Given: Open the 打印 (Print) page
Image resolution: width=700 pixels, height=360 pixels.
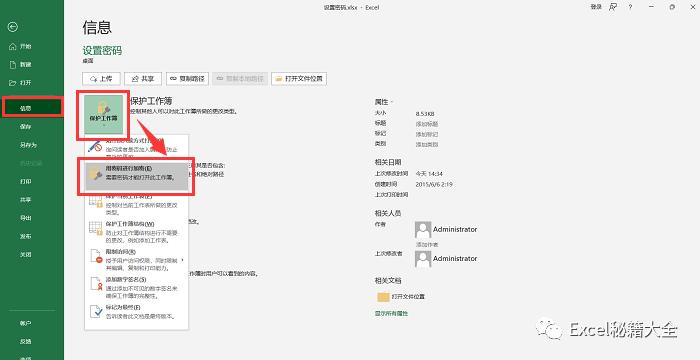Looking at the screenshot, I should click(25, 182).
